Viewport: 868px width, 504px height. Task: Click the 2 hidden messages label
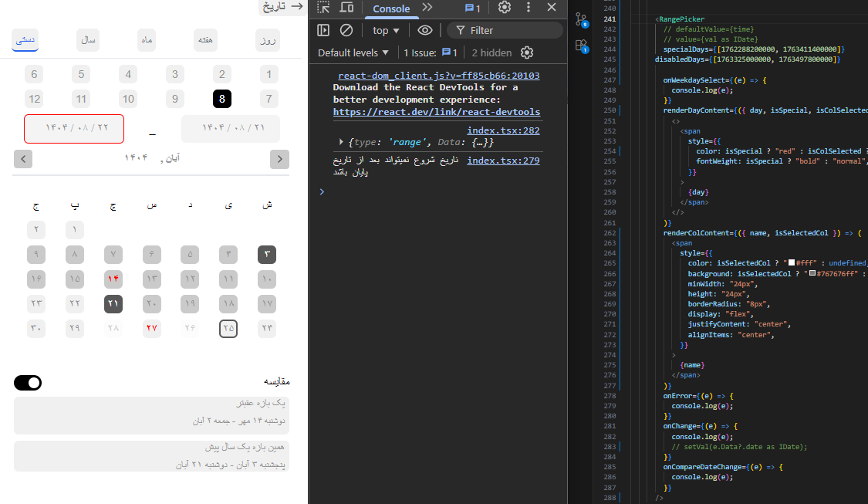[x=491, y=52]
